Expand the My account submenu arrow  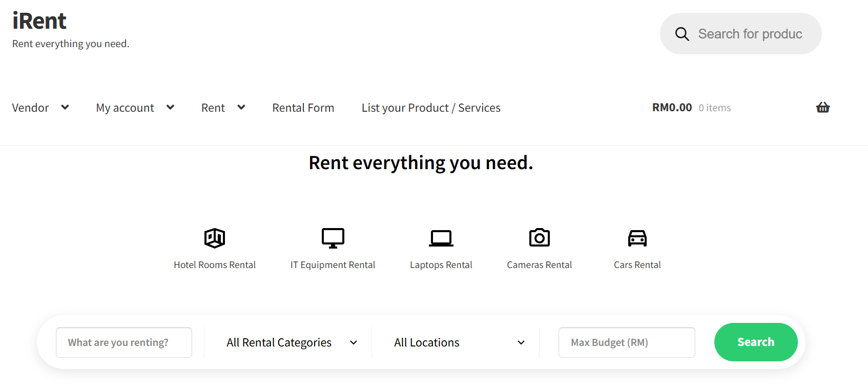171,108
